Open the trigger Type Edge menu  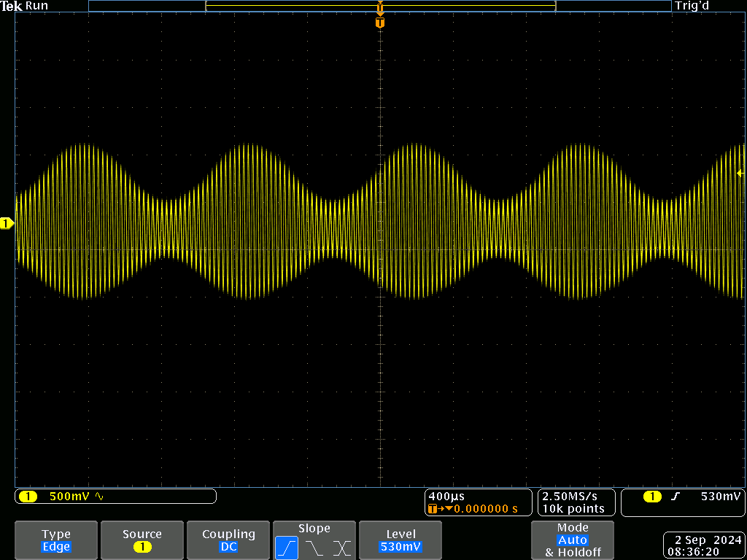[x=56, y=540]
